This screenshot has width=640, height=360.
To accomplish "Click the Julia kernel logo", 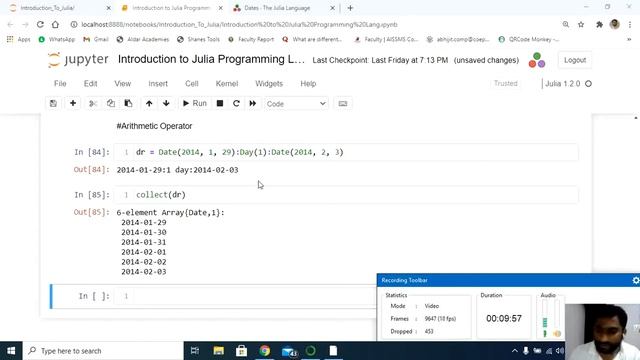I will 537,60.
